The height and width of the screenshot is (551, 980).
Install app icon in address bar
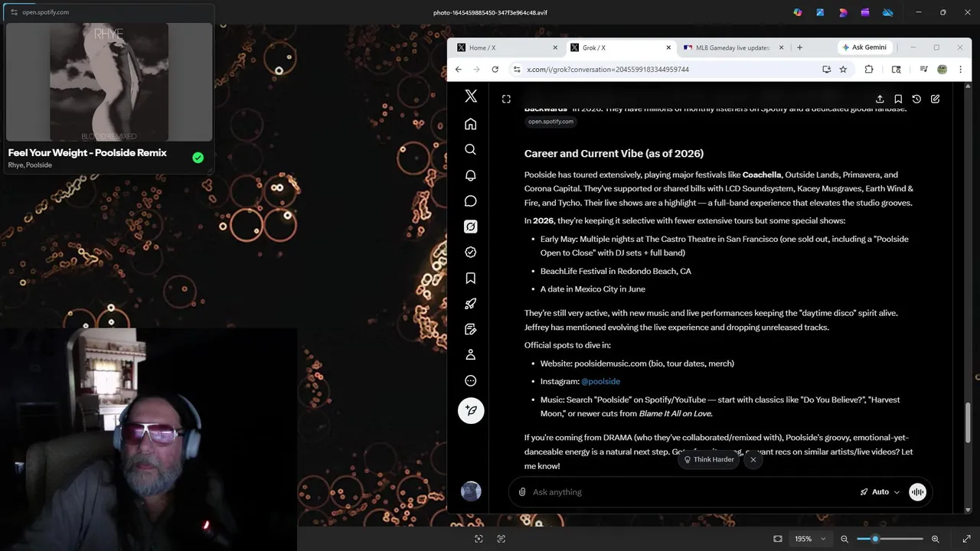pyautogui.click(x=826, y=69)
